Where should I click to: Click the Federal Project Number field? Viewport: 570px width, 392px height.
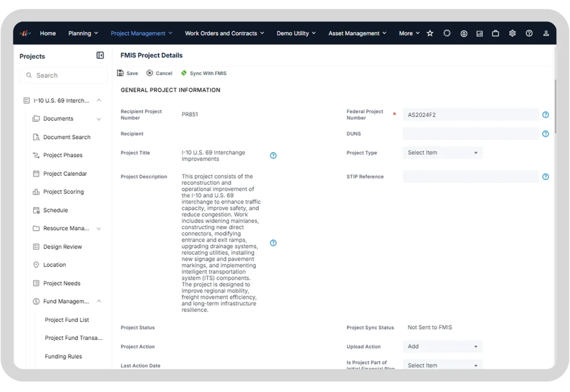(470, 115)
